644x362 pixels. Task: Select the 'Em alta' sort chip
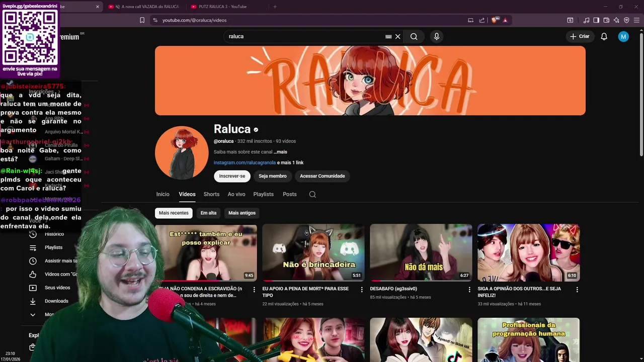point(208,213)
